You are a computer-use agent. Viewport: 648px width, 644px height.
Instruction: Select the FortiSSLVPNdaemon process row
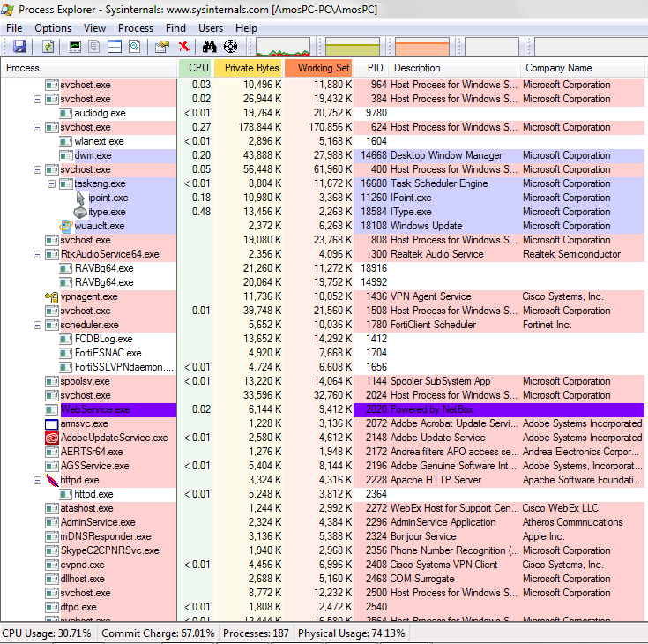323,367
